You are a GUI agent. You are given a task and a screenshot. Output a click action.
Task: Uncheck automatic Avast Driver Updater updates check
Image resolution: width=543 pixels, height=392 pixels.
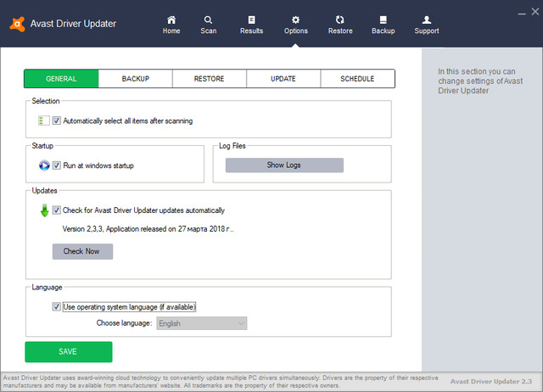tap(57, 210)
